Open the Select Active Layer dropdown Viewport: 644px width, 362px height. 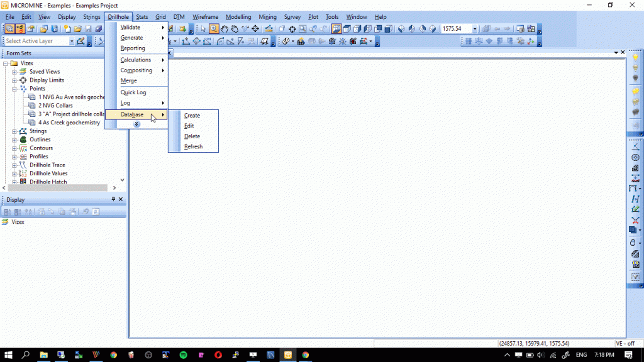(x=72, y=41)
